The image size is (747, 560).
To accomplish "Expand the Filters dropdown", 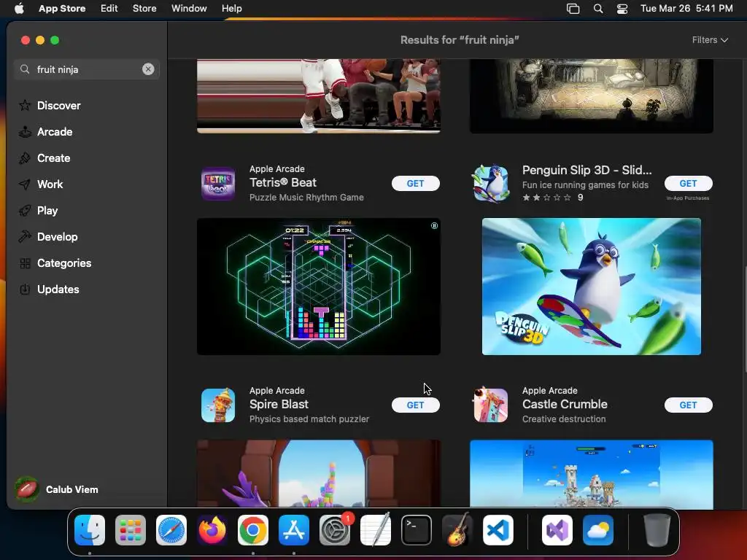I will click(710, 40).
